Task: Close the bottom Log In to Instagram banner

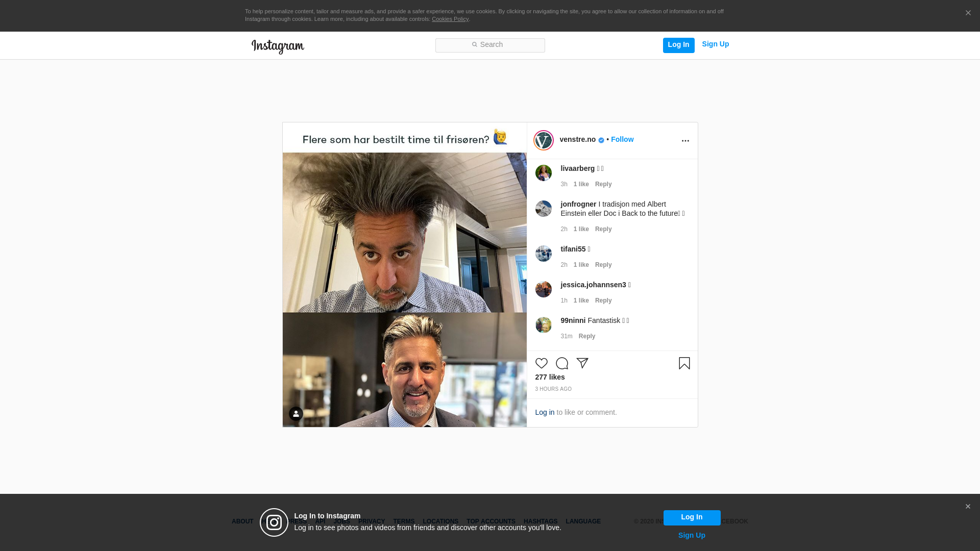Action: click(968, 507)
